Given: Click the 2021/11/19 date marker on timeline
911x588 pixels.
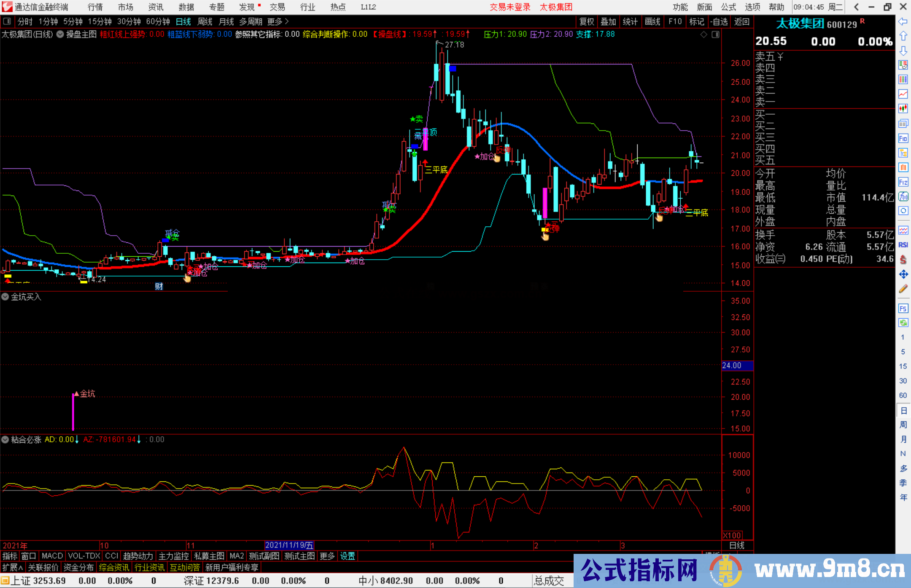Looking at the screenshot, I should pyautogui.click(x=289, y=545).
